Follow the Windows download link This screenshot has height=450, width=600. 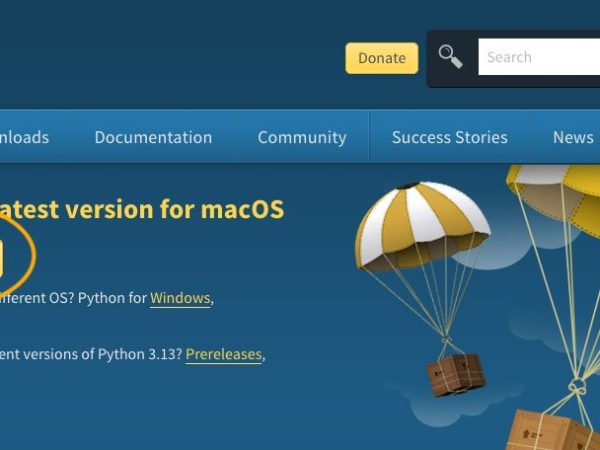click(180, 298)
